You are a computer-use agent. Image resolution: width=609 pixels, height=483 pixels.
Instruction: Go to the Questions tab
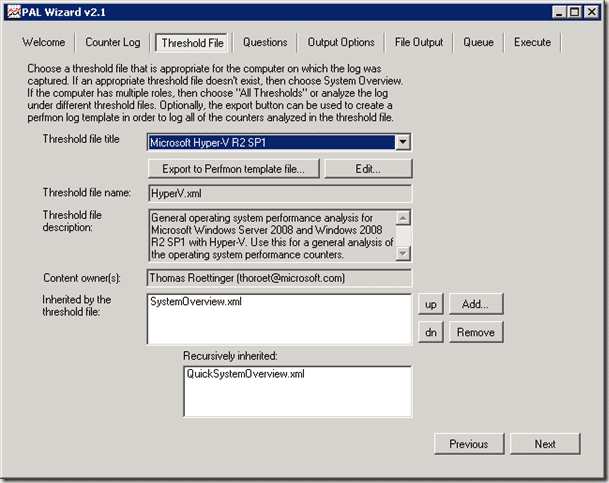click(265, 43)
